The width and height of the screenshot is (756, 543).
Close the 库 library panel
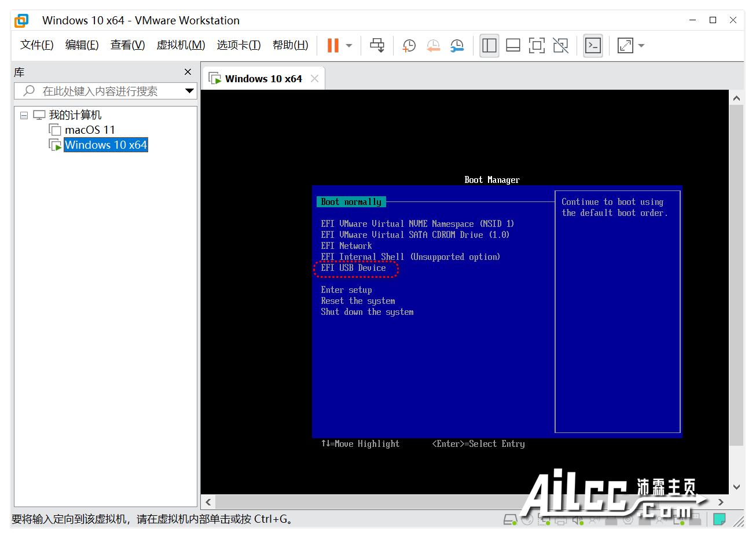coord(188,72)
